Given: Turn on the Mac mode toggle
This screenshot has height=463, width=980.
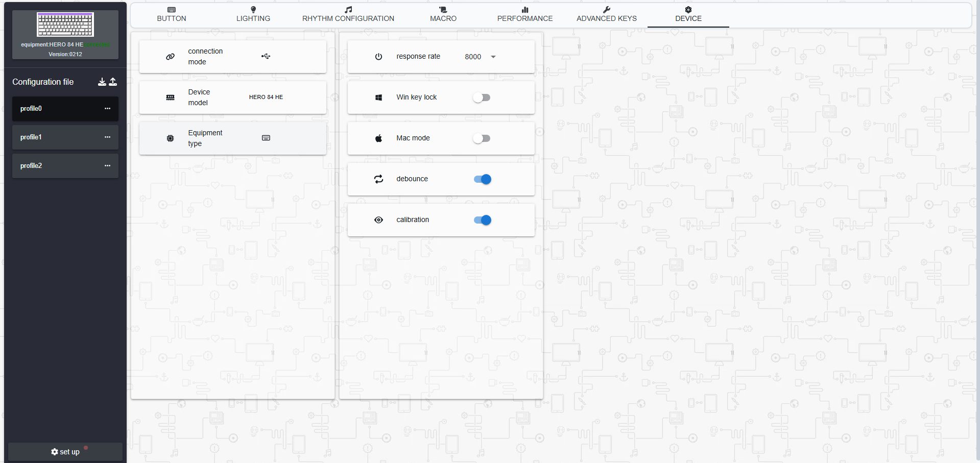Looking at the screenshot, I should (x=482, y=138).
